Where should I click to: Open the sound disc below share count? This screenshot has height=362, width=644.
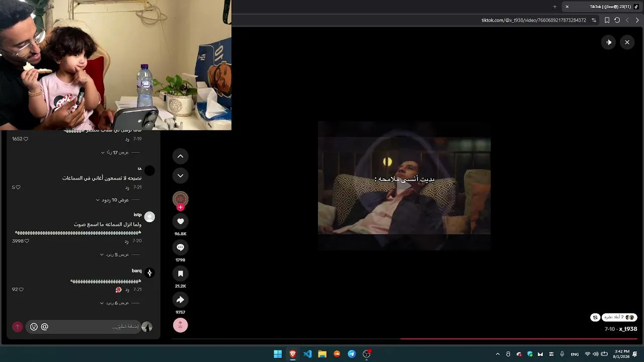pyautogui.click(x=181, y=325)
